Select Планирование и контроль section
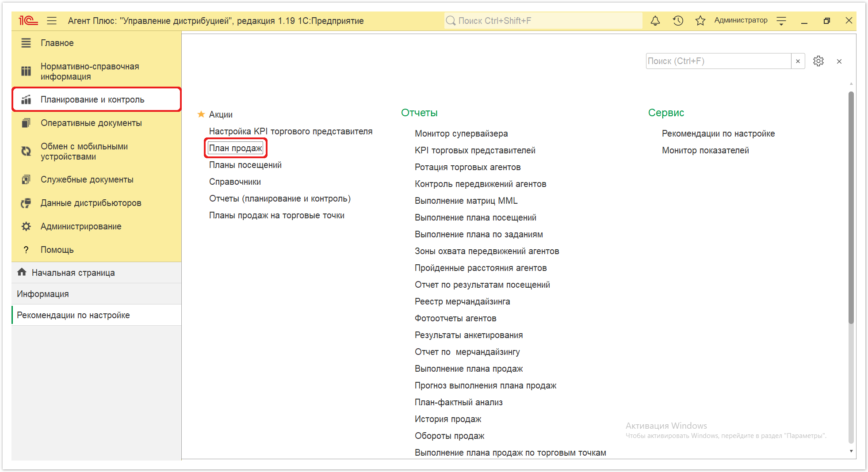Screen dimensions: 868x472 tap(96, 99)
